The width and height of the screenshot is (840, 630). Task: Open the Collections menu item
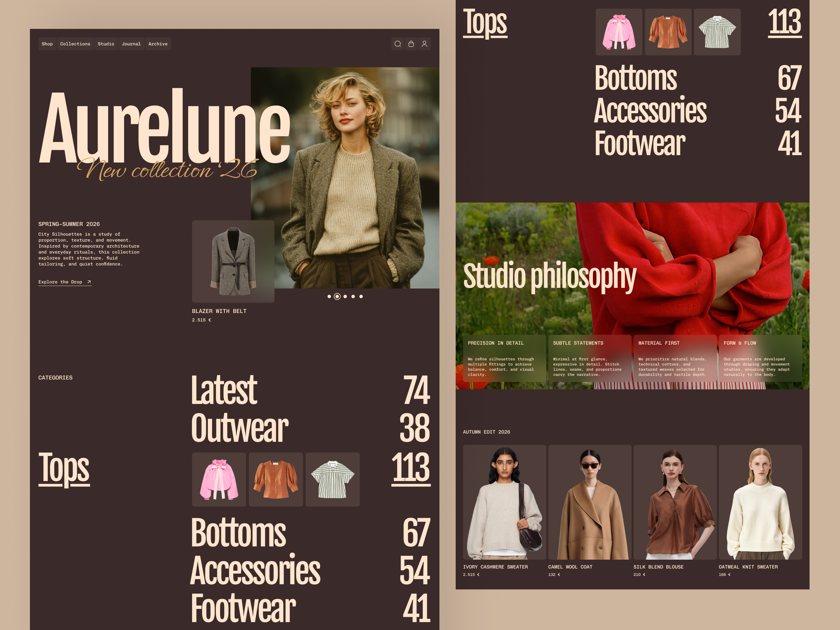pyautogui.click(x=75, y=44)
